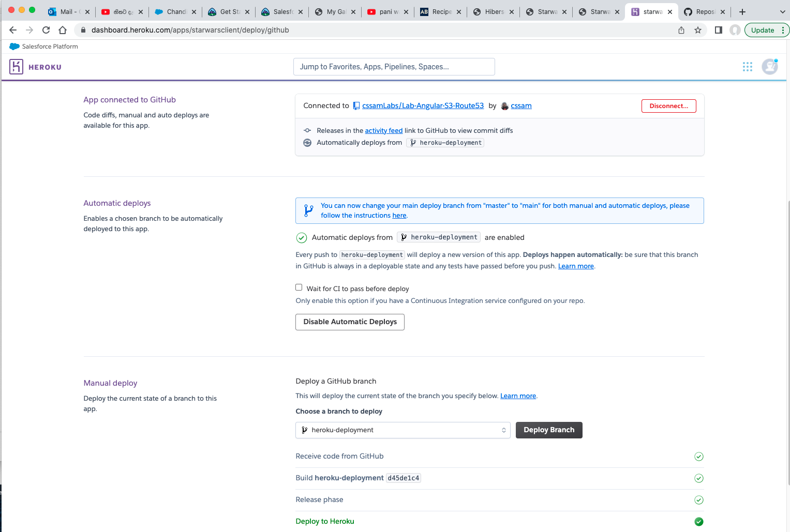Go to the browser home page
The height and width of the screenshot is (532, 790).
(x=63, y=30)
